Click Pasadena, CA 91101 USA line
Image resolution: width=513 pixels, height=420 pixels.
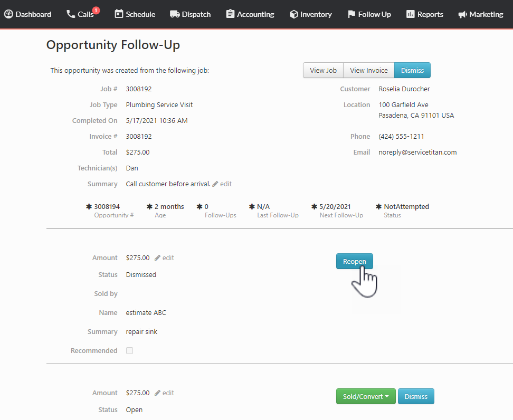416,116
